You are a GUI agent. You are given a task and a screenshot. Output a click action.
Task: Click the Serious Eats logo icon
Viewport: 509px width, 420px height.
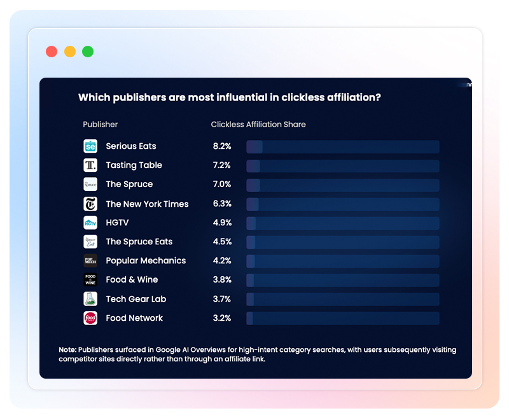(90, 146)
